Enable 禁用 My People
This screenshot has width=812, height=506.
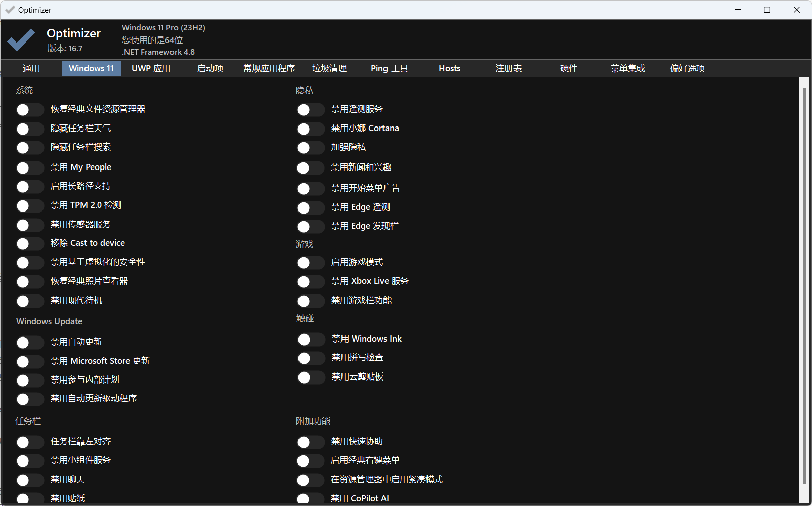[x=29, y=167]
